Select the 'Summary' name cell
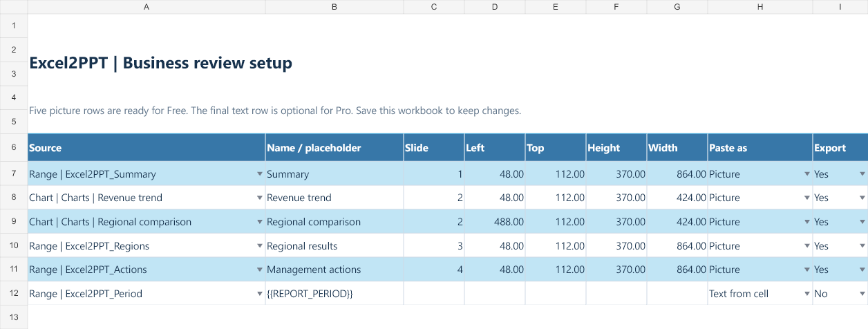Viewport: 868px width, 329px height. point(334,174)
